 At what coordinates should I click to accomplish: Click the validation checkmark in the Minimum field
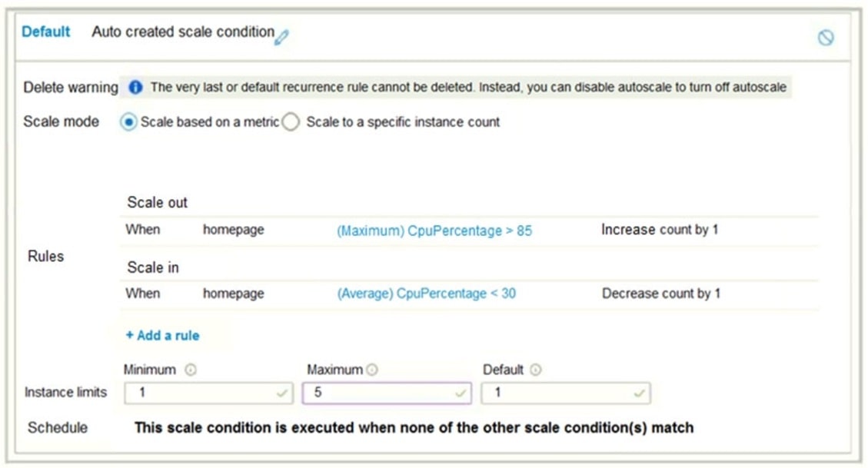(x=281, y=393)
